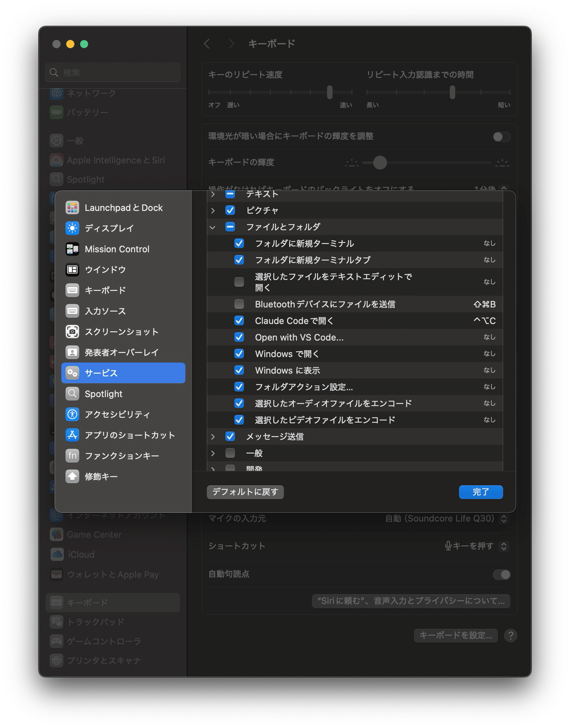
Task: Click the ⇧⌘B shortcut for Bluetooth
Action: coord(484,304)
